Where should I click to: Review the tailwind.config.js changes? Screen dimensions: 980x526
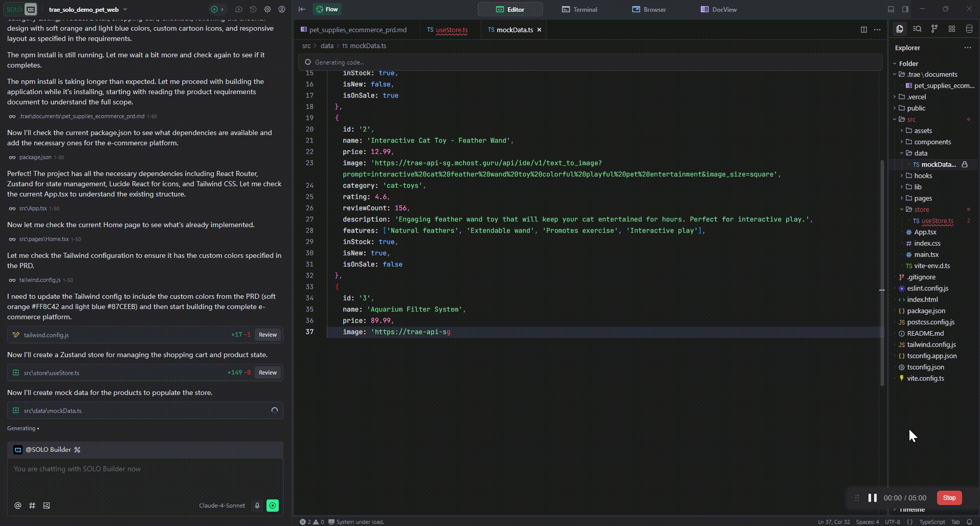click(268, 335)
